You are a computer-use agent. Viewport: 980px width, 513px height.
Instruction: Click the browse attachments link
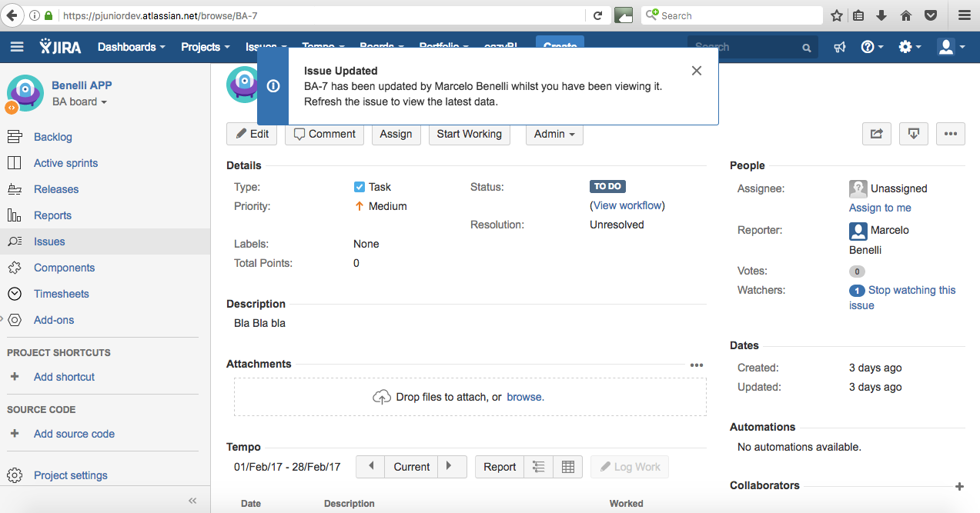(x=524, y=397)
